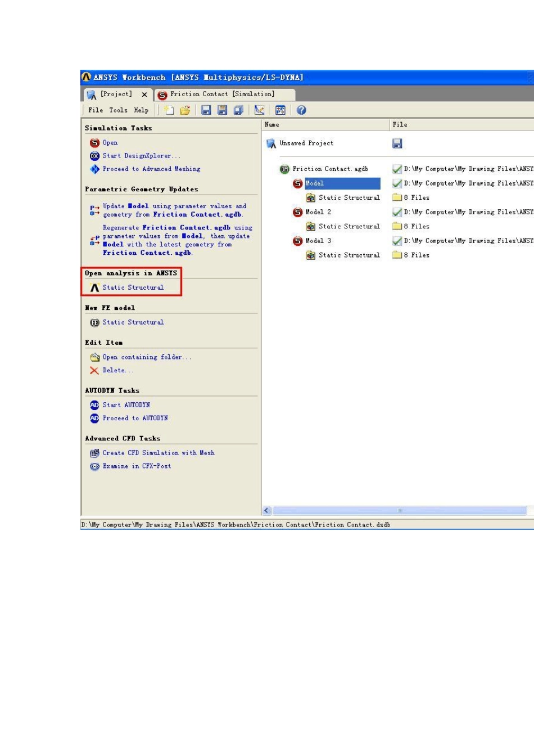Click the Start AUTODYN AD icon

click(94, 405)
